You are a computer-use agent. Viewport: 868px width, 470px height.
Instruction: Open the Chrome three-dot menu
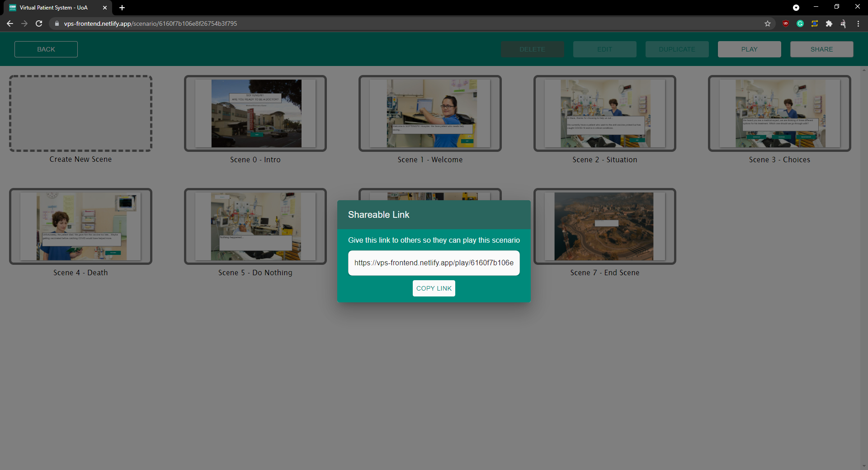(x=858, y=23)
